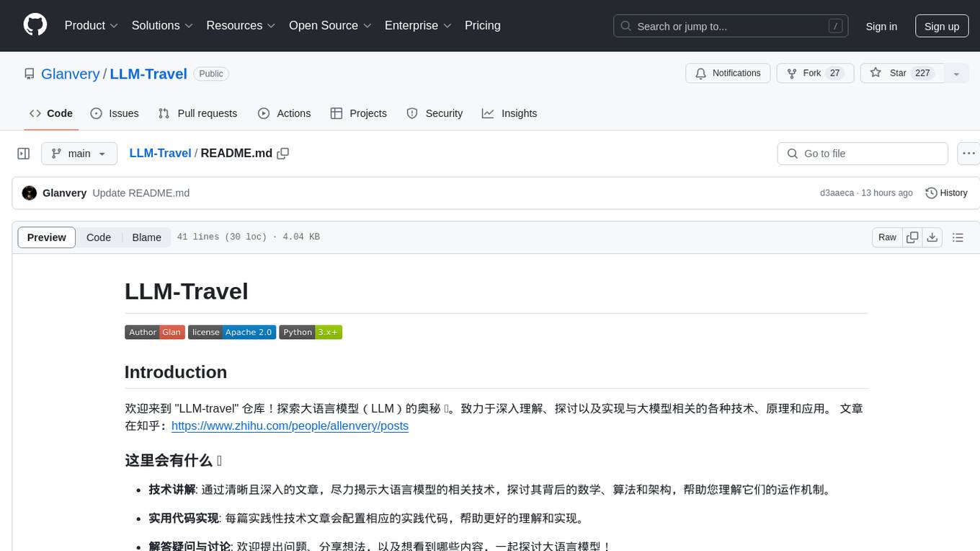980x551 pixels.
Task: Click the LLM-Travel README heading
Action: coord(186,291)
